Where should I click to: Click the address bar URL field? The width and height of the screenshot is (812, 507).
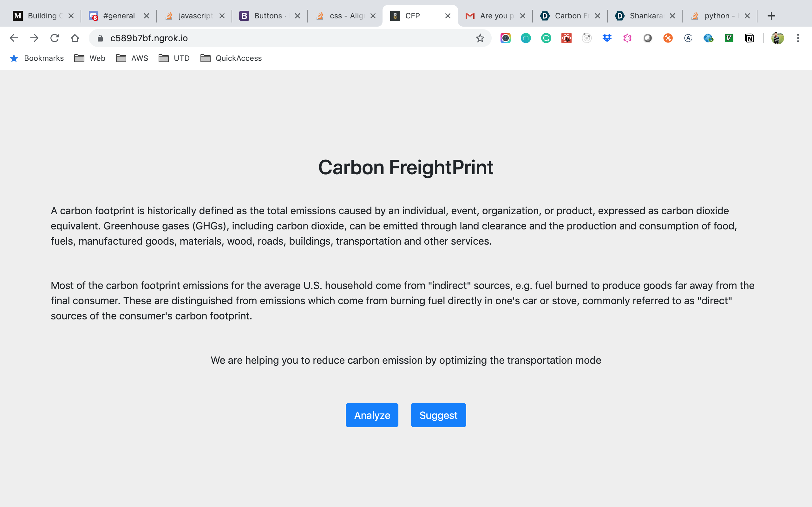click(x=289, y=38)
